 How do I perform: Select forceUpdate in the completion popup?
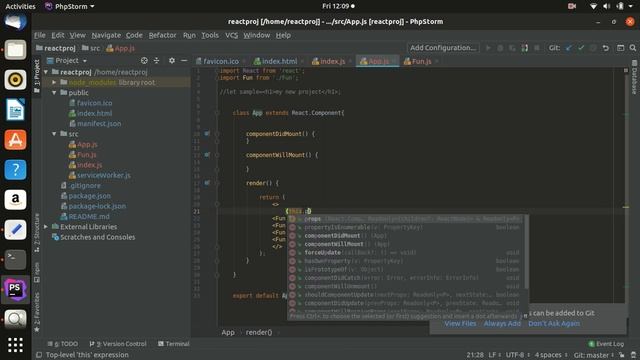point(405,253)
